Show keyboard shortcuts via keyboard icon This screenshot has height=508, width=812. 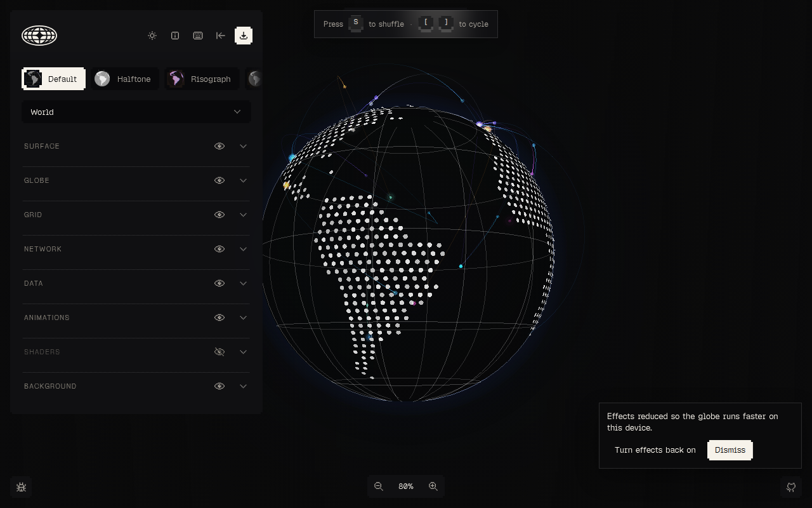click(x=198, y=36)
